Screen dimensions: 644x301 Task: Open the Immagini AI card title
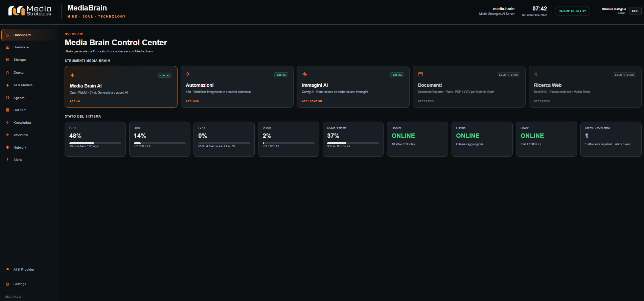coord(315,85)
